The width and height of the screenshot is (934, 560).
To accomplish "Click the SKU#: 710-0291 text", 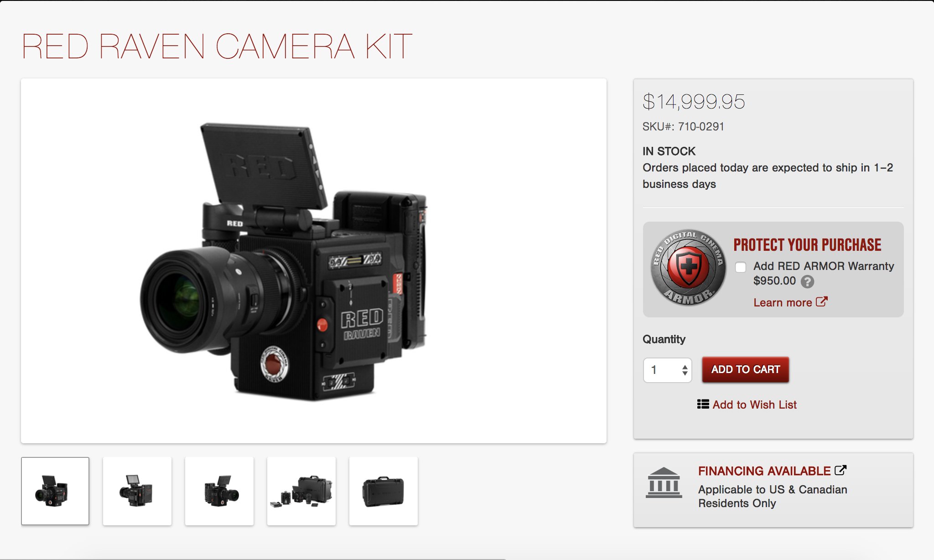I will [683, 127].
